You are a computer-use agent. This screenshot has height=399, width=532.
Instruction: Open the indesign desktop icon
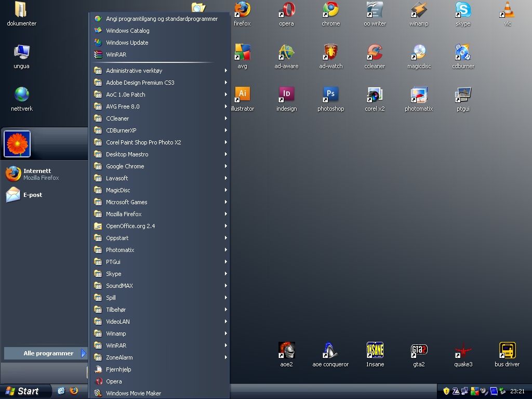(x=286, y=99)
